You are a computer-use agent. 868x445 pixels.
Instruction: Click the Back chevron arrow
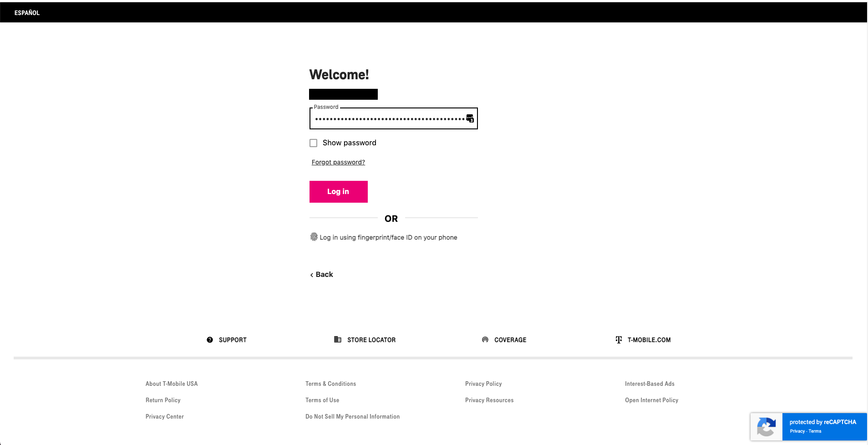tap(312, 275)
